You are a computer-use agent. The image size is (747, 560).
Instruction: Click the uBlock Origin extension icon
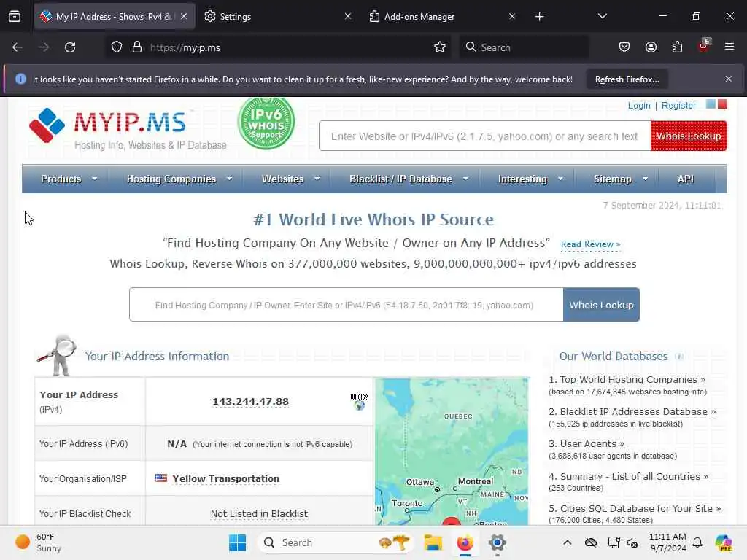[704, 46]
